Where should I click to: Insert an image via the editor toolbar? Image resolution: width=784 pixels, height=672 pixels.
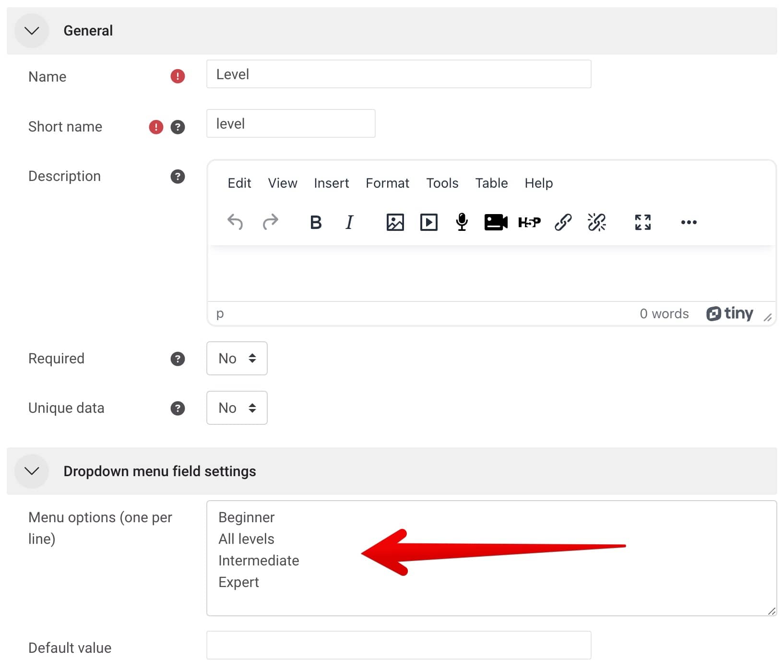(x=395, y=222)
